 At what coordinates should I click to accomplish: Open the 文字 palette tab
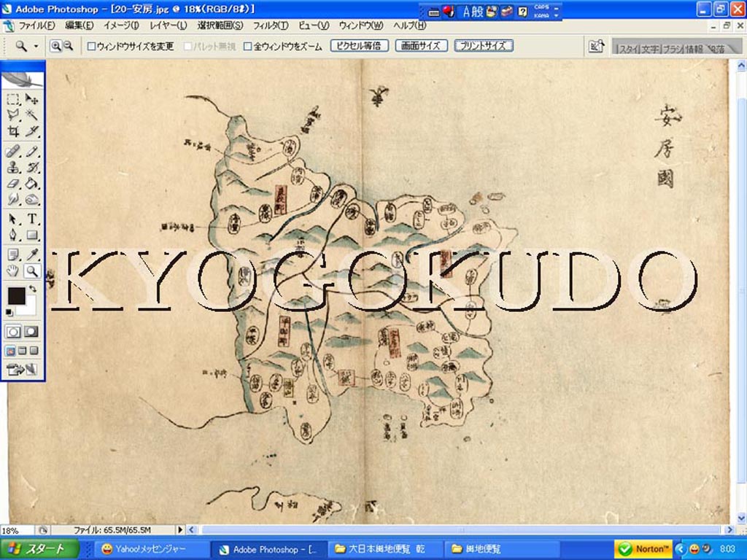click(x=650, y=49)
